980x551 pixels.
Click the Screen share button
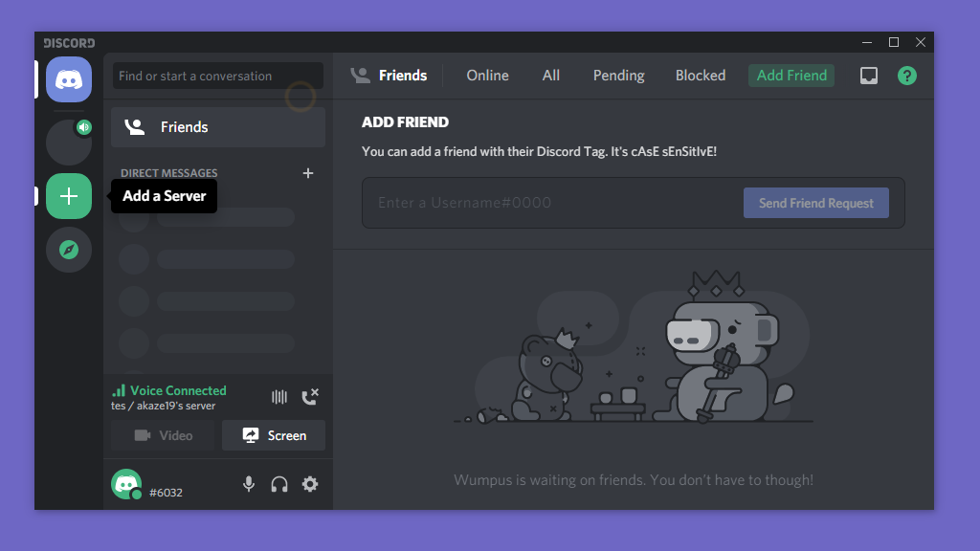point(274,435)
